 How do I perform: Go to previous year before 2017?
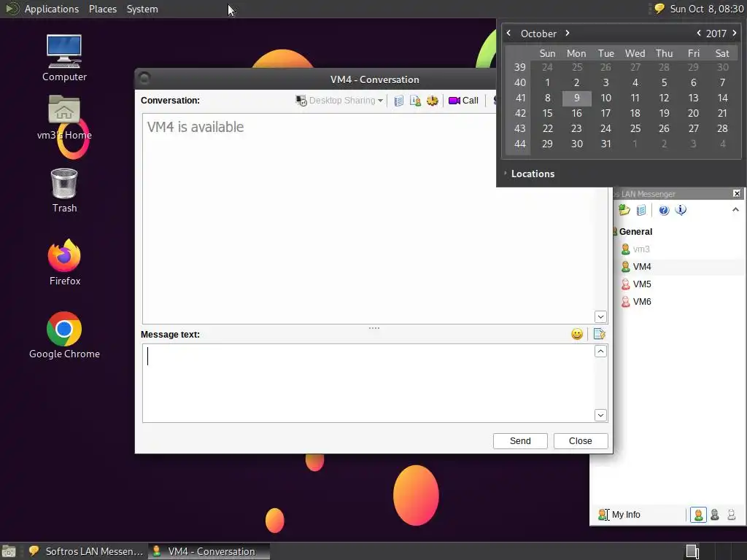699,34
